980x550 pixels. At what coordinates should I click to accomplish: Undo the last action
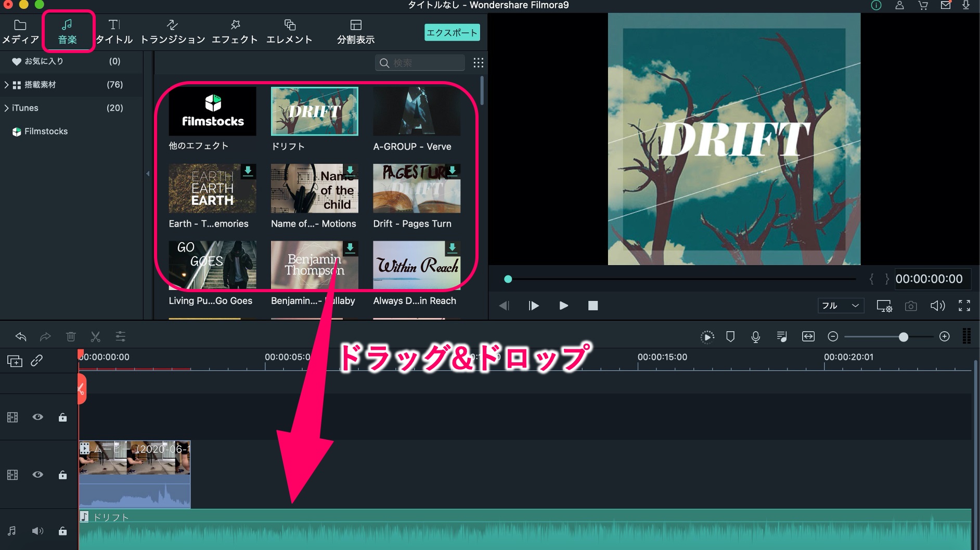21,337
